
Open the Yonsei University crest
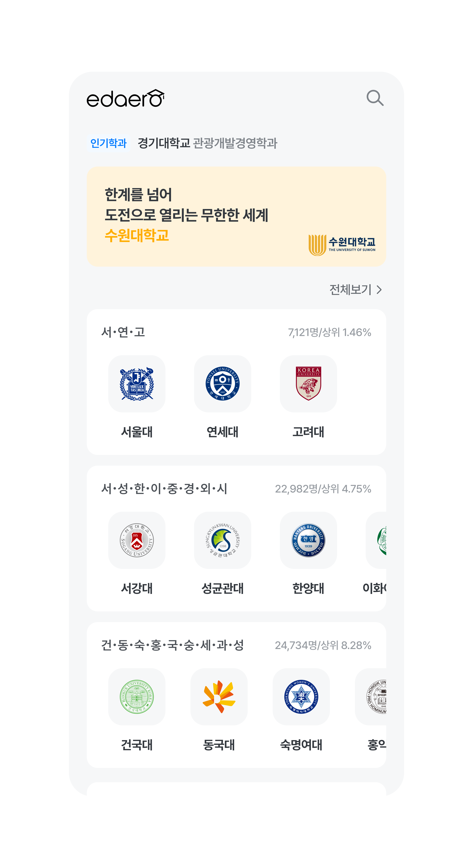pos(223,384)
